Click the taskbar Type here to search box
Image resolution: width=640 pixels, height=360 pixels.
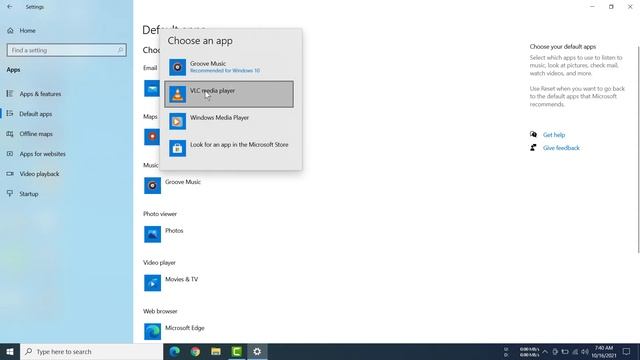(x=91, y=351)
